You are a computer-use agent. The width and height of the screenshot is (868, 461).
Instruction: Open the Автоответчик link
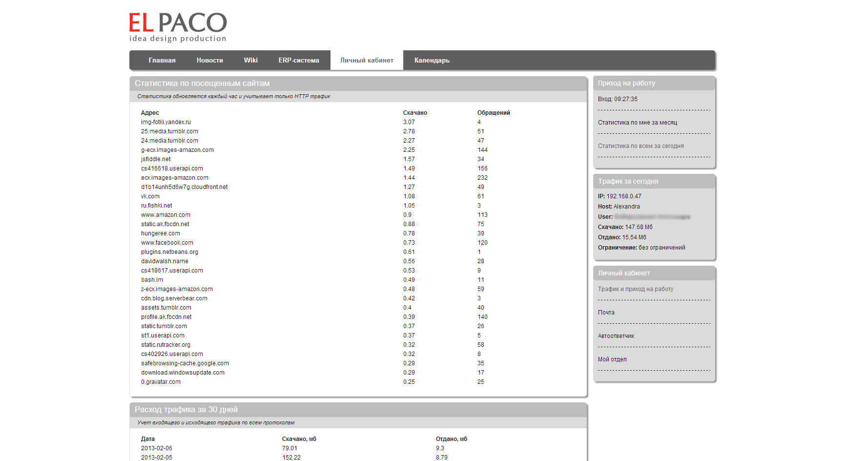[x=616, y=336]
